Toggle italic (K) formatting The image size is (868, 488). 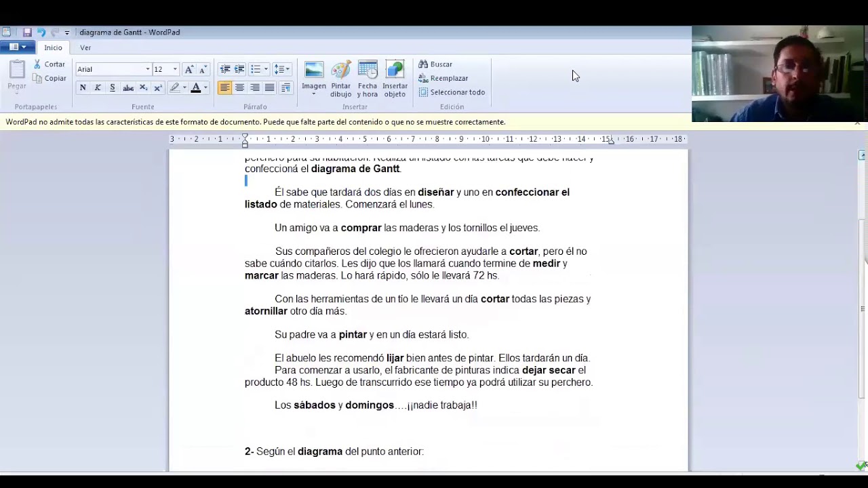[x=98, y=87]
